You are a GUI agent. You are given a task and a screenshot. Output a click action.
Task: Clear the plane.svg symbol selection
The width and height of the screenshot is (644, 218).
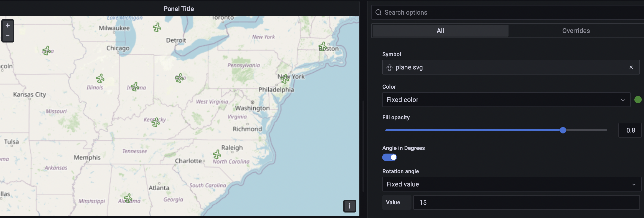click(x=631, y=67)
